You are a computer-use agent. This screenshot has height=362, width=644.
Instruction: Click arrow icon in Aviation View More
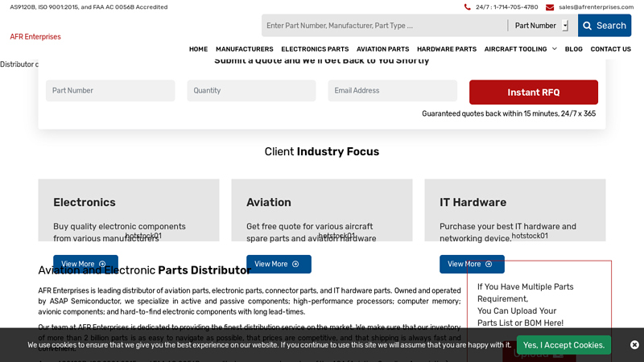pyautogui.click(x=295, y=264)
